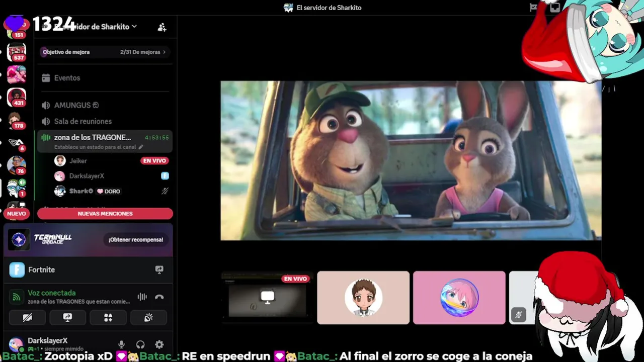Click the pencil icon for channel status
Image resolution: width=644 pixels, height=362 pixels.
click(141, 147)
